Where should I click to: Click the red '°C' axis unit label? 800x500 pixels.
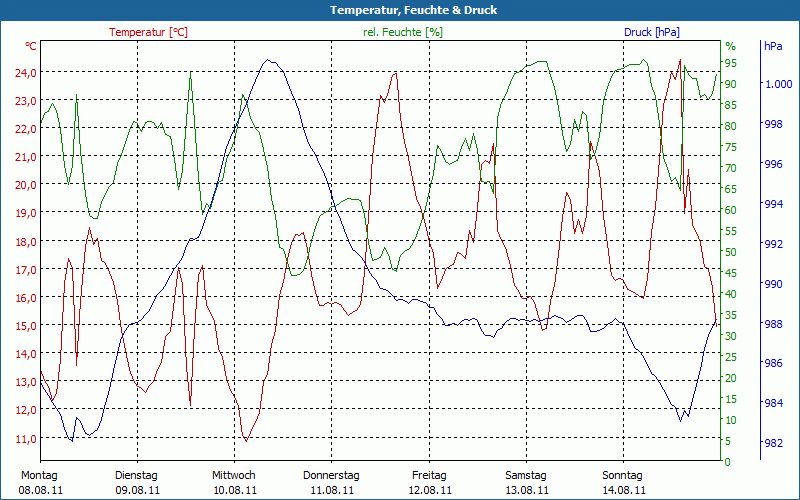tap(31, 46)
